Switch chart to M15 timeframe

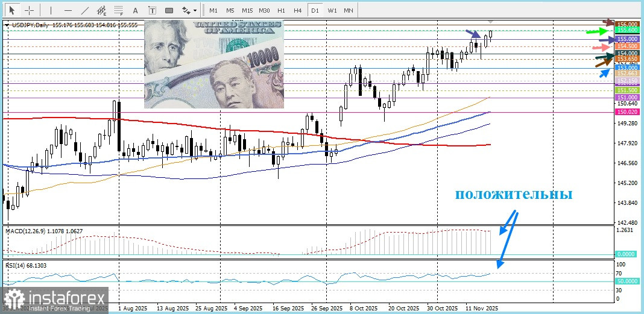247,10
